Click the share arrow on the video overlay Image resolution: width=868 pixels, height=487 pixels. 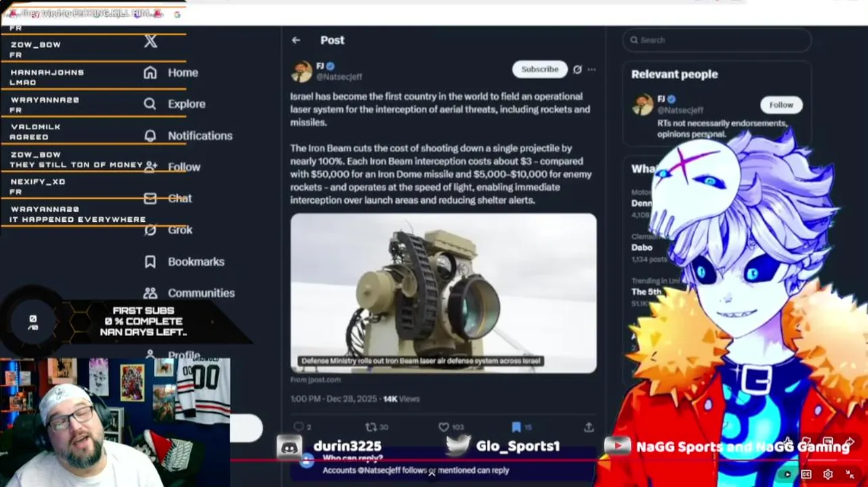(850, 442)
